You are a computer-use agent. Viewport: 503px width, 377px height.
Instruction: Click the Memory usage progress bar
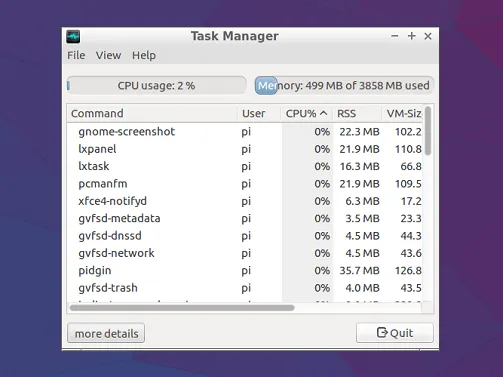tap(344, 86)
